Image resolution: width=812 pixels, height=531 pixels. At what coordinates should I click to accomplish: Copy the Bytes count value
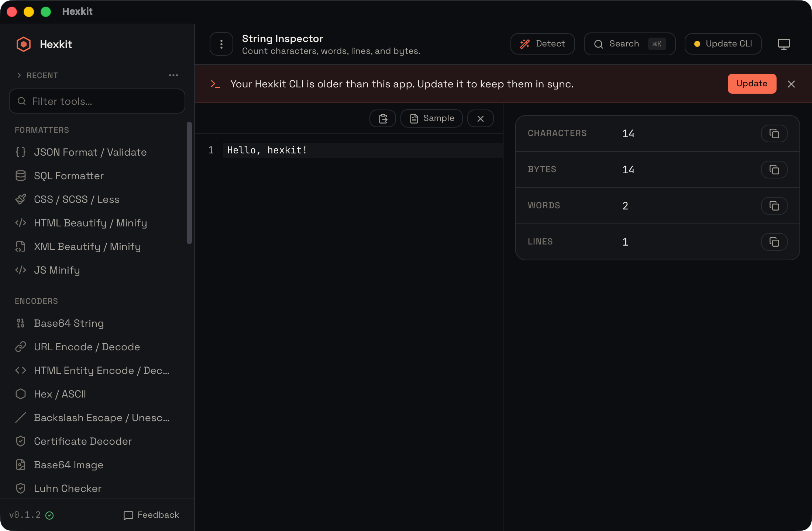pos(774,170)
